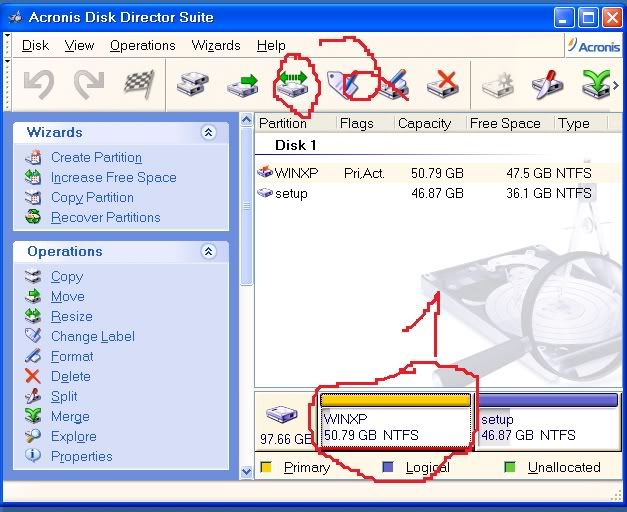Click the Format icon in Operations panel
The height and width of the screenshot is (512, 627).
click(x=33, y=356)
